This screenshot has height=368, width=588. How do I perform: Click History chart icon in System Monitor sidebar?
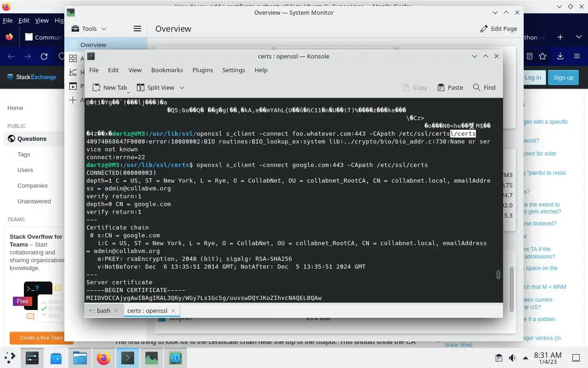(x=73, y=72)
